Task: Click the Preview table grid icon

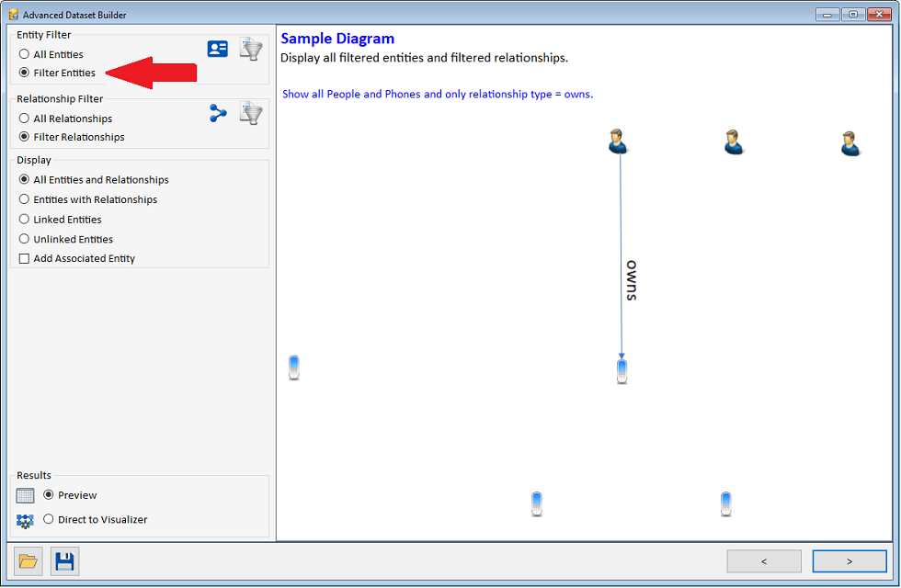Action: click(26, 496)
